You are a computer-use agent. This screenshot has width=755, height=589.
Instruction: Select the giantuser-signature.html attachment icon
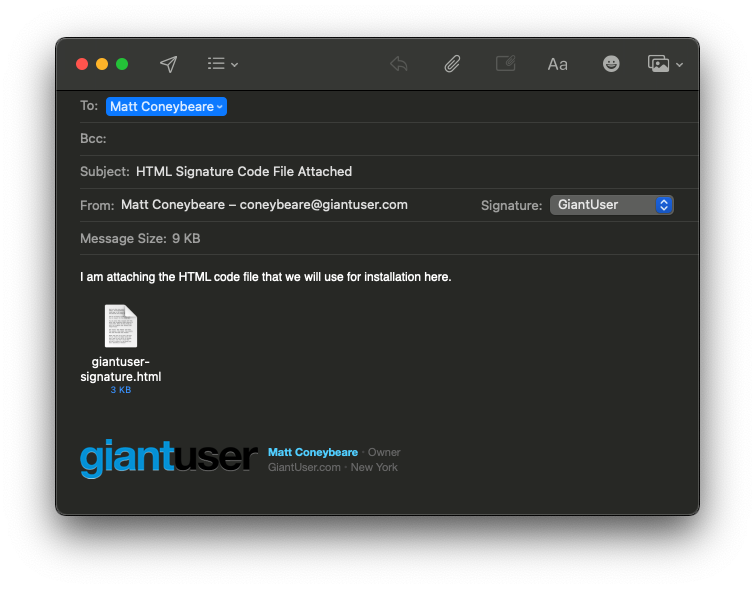coord(120,326)
